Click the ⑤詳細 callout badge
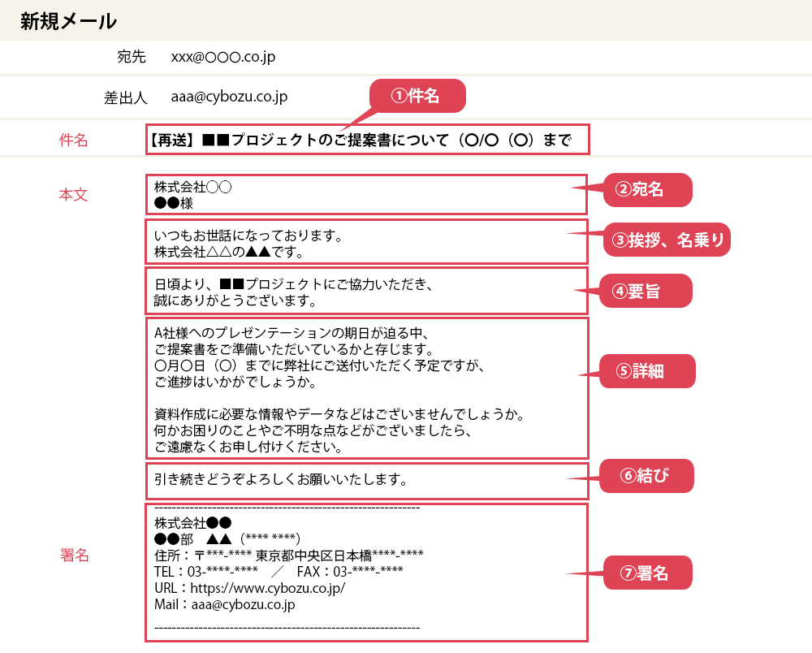 pyautogui.click(x=646, y=371)
